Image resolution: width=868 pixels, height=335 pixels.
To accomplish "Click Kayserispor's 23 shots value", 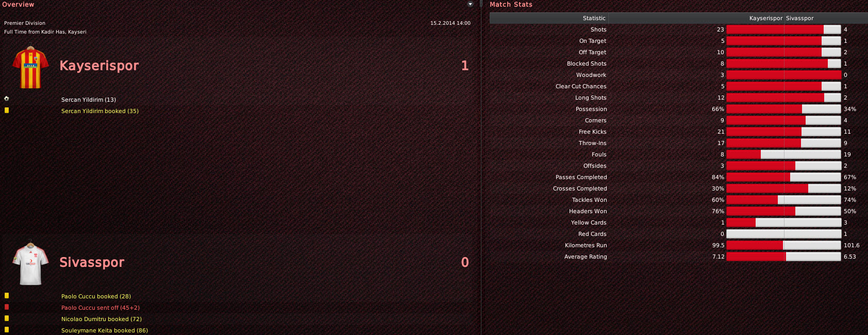I will pos(721,29).
